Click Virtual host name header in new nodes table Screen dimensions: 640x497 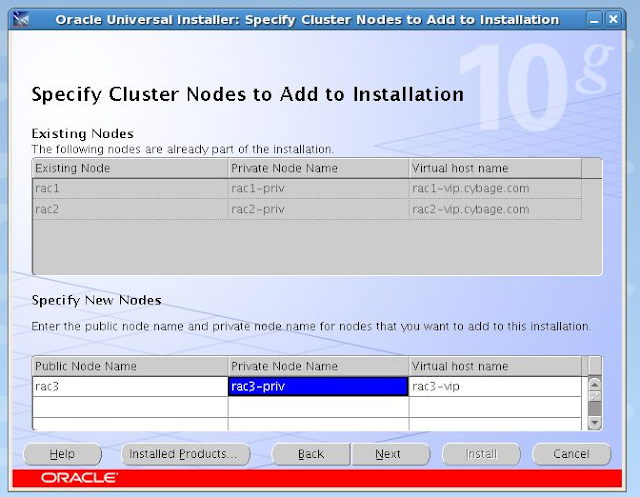tap(495, 366)
